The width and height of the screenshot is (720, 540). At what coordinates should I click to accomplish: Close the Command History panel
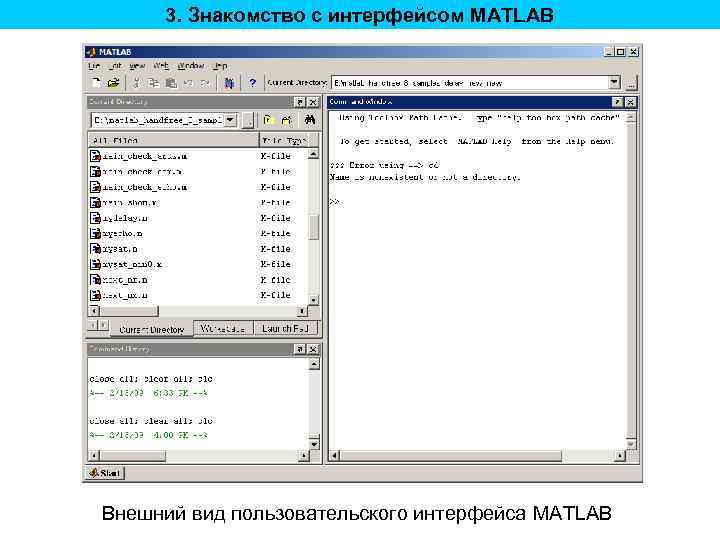pos(313,349)
